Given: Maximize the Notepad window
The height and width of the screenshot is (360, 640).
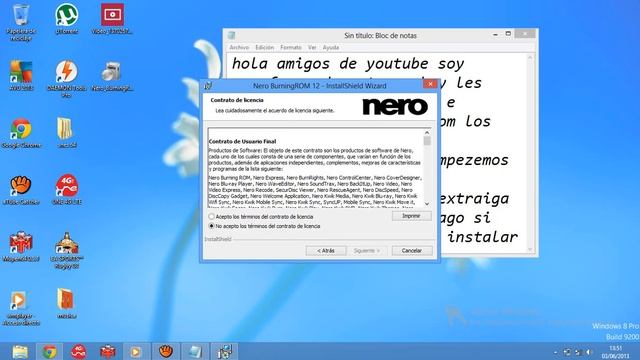Looking at the screenshot, I should point(508,34).
